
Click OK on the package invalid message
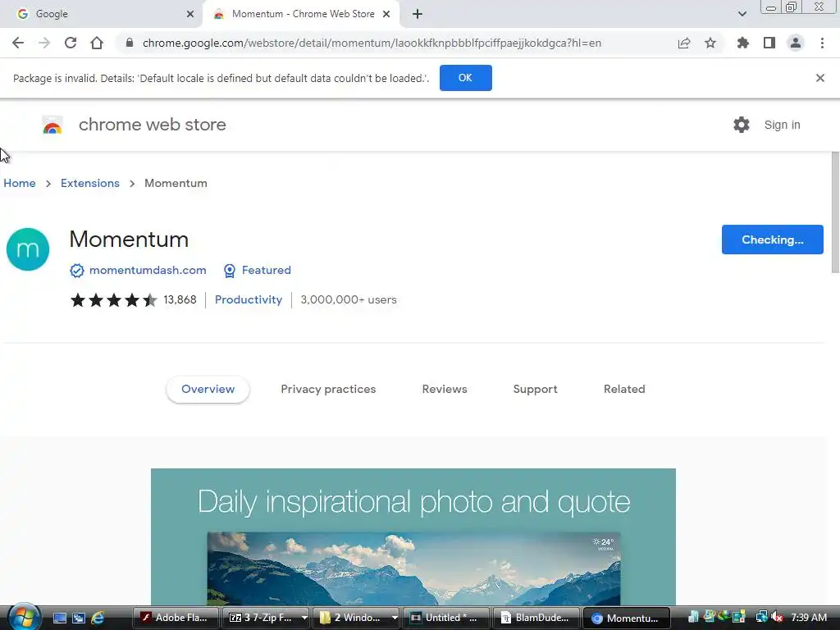(466, 78)
